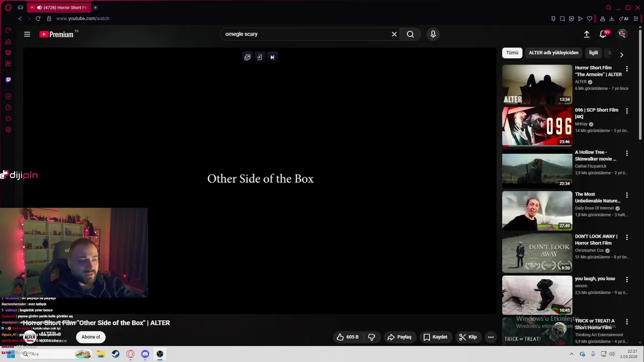The height and width of the screenshot is (362, 644).
Task: Open DON'T LOOK AWAY video thumbnail
Action: pos(537,253)
